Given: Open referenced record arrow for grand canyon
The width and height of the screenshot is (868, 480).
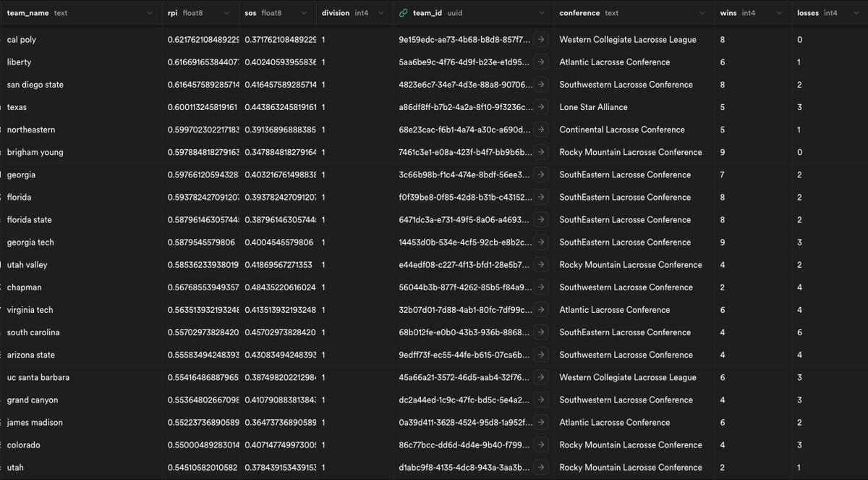Looking at the screenshot, I should 541,400.
